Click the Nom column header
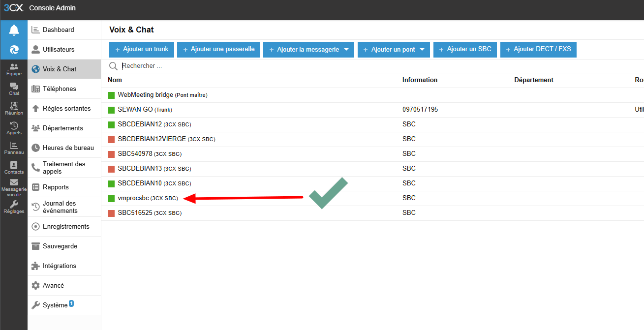 coord(115,80)
